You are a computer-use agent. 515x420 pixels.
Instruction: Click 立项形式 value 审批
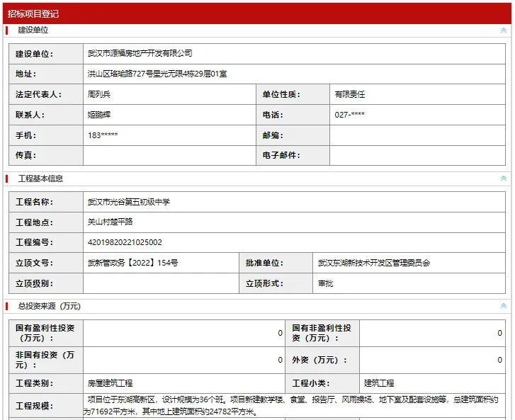tap(325, 283)
